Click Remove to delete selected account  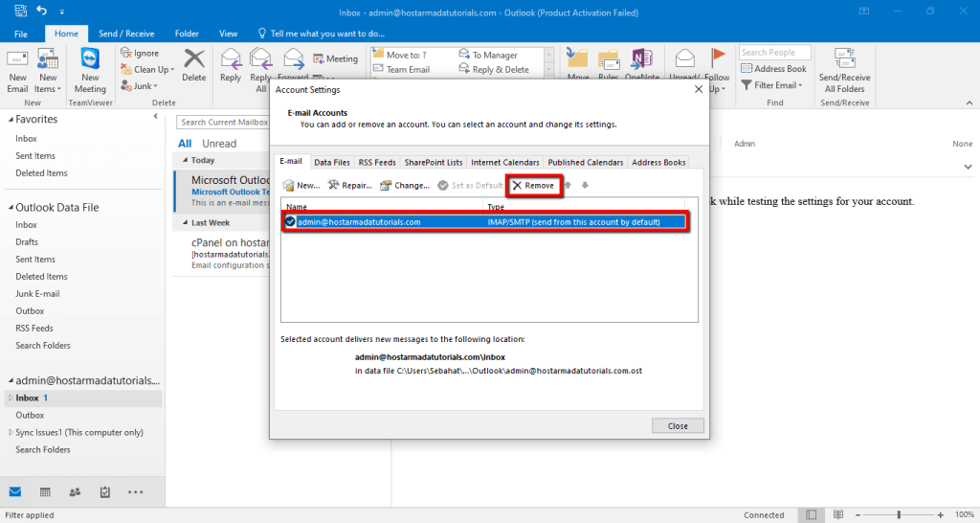click(534, 185)
